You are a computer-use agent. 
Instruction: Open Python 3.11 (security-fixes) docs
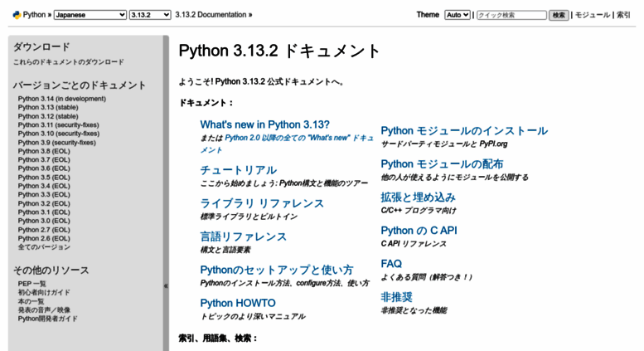coord(58,125)
